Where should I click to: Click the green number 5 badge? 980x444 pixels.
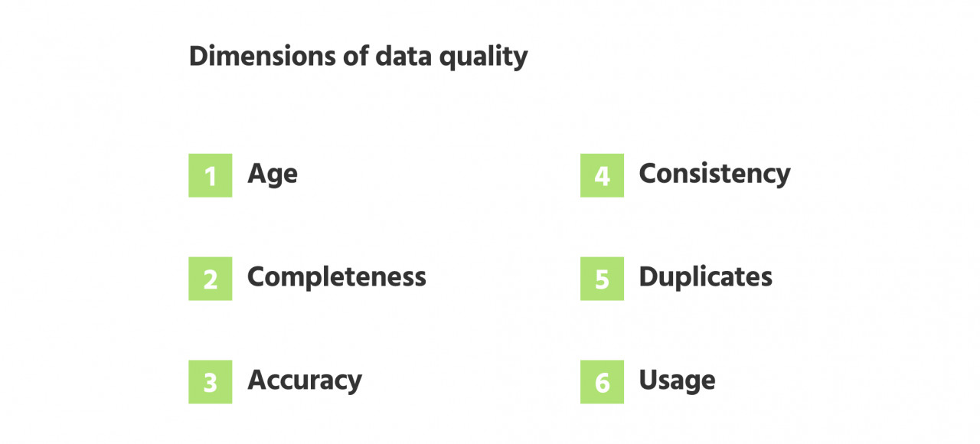602,279
